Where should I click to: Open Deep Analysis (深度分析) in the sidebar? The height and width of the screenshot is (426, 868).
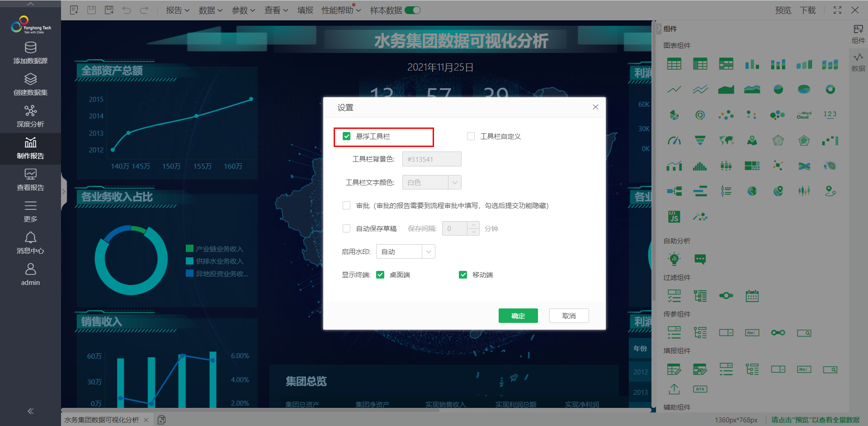click(x=30, y=116)
